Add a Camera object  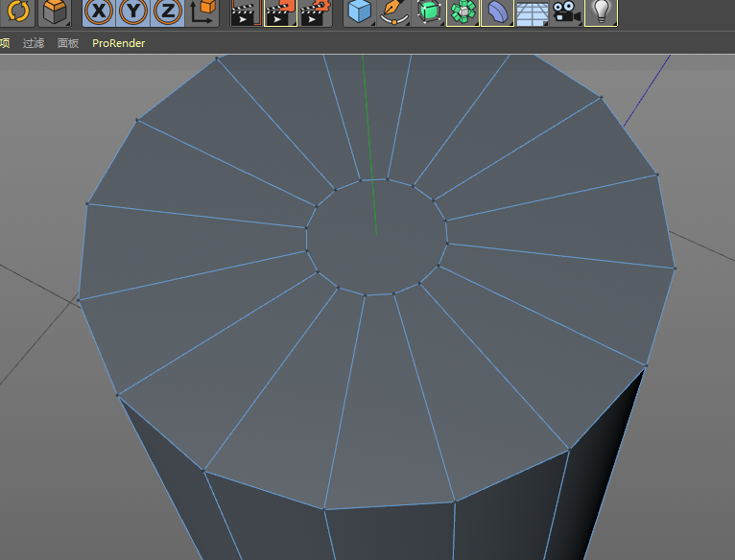pyautogui.click(x=566, y=12)
